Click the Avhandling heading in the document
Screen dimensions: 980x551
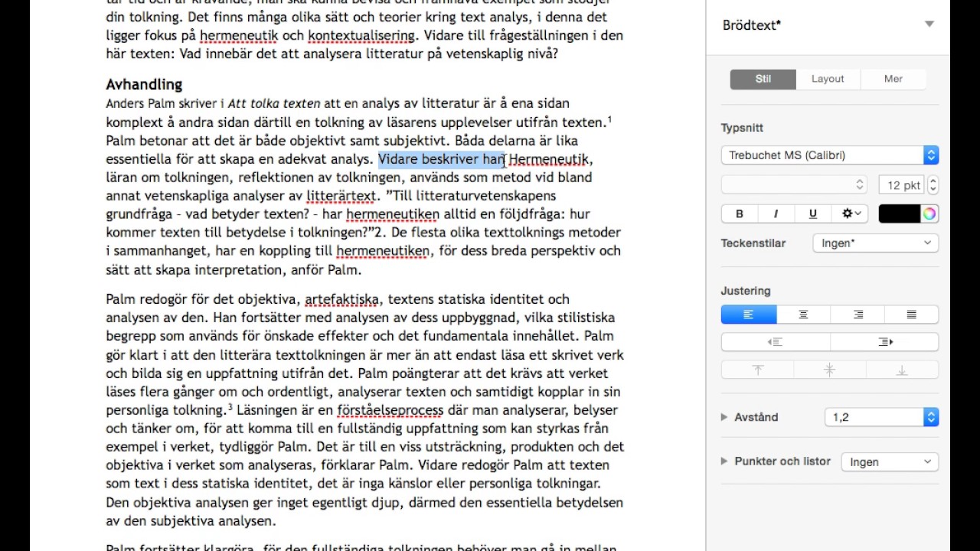pos(144,84)
